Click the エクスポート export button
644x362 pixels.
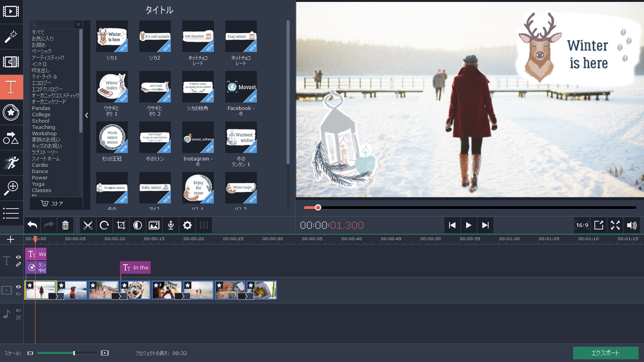[605, 353]
